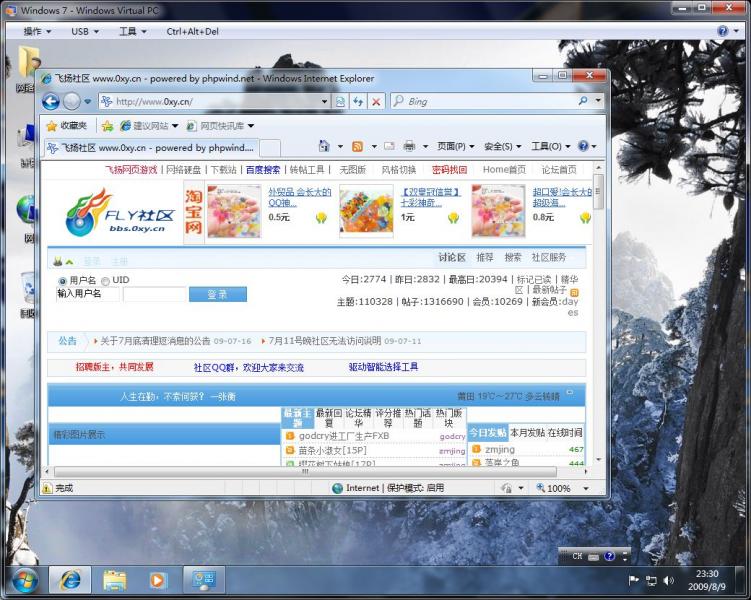Viewport: 751px width, 600px height.
Task: Click the Windows Start orb
Action: click(x=24, y=581)
